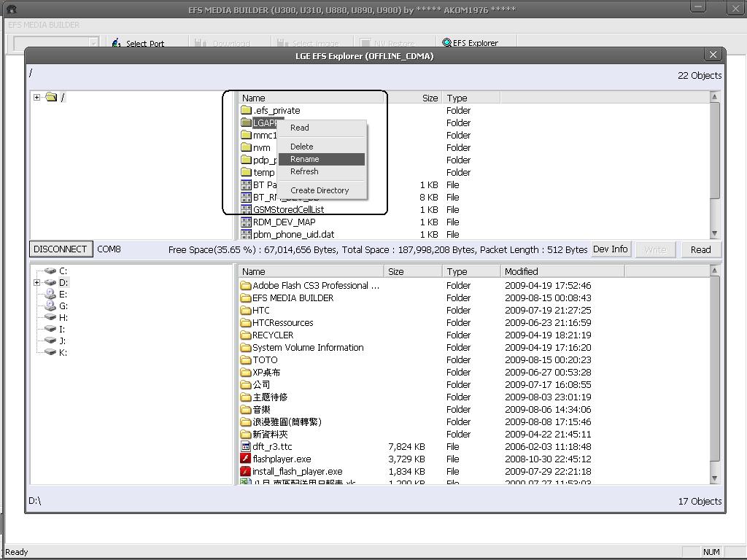
Task: Select the RDM_DEV_MAP file icon
Action: [x=246, y=222]
